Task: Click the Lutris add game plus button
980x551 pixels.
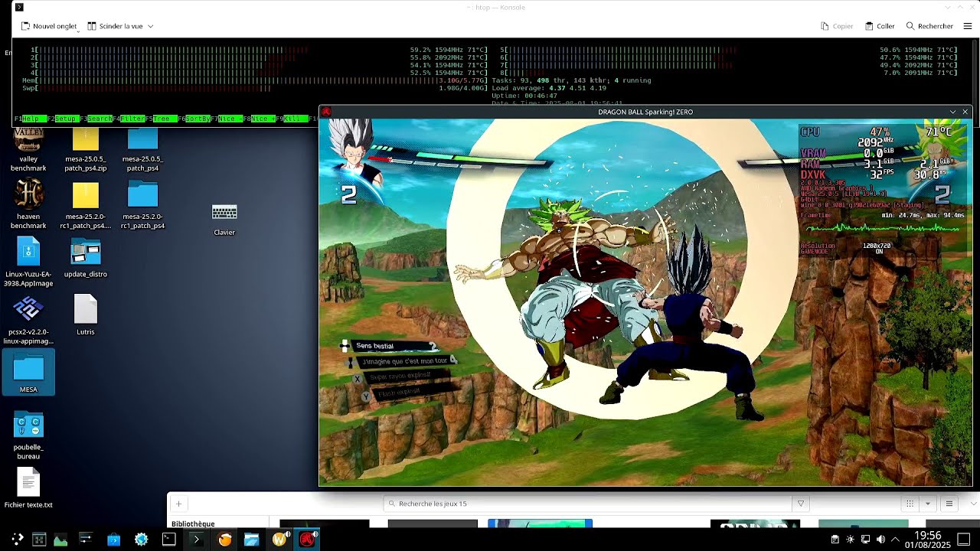Action: (178, 504)
